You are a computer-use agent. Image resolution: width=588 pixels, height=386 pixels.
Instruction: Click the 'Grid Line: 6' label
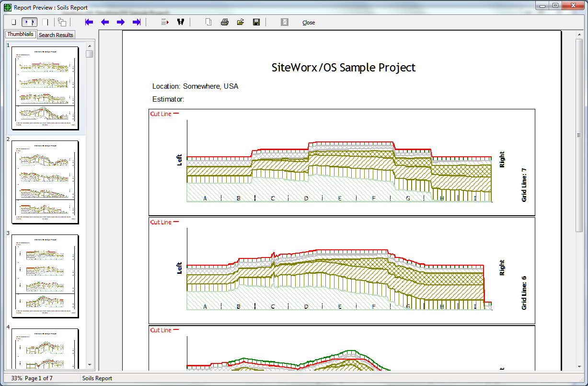tap(524, 292)
